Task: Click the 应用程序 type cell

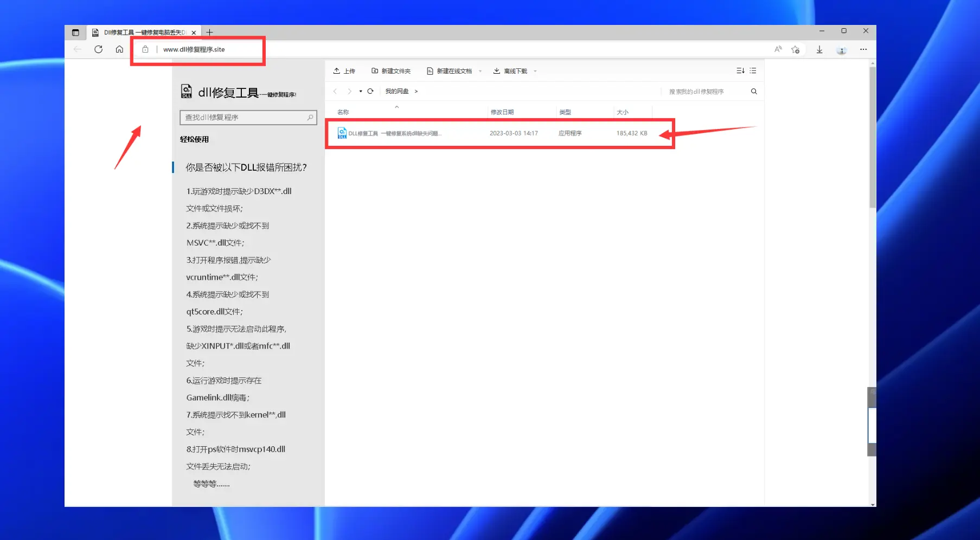Action: 570,133
